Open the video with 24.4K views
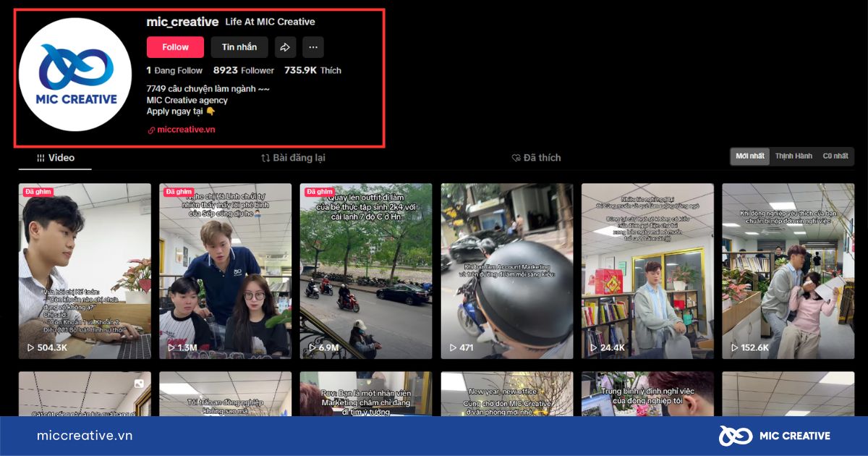The image size is (868, 456). (x=647, y=271)
